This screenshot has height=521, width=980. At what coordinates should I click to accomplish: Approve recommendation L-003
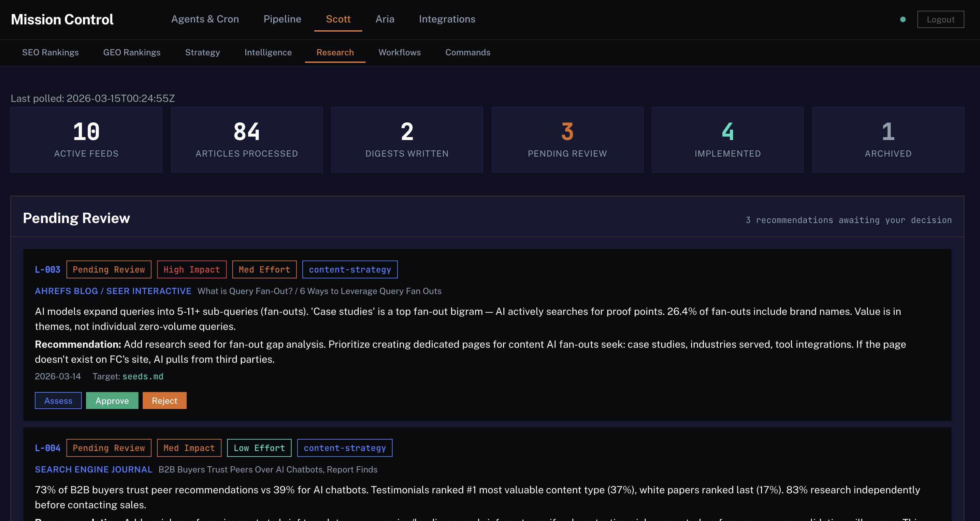pyautogui.click(x=112, y=401)
